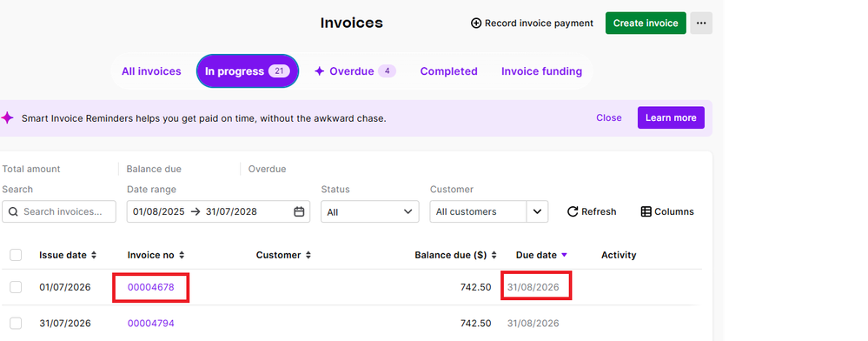Open the three-dot more options menu

point(701,23)
